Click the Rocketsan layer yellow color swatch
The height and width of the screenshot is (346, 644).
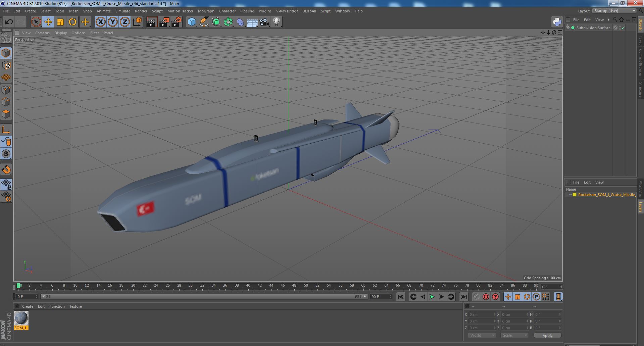[x=575, y=195]
